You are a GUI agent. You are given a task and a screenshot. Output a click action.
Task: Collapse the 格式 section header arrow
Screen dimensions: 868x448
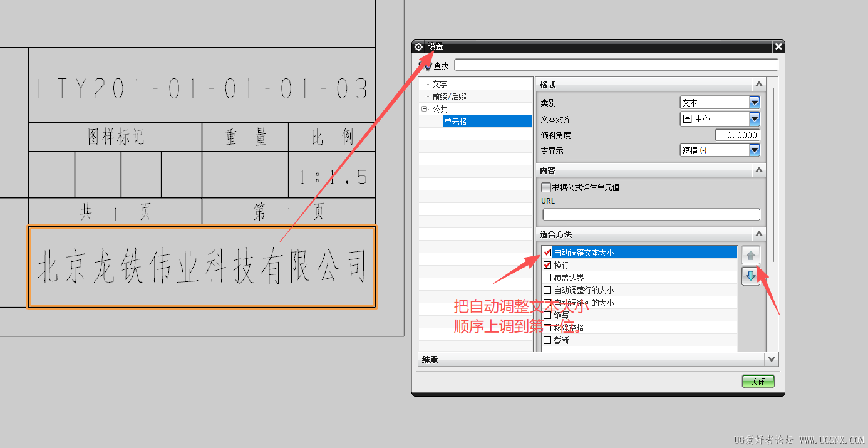758,83
